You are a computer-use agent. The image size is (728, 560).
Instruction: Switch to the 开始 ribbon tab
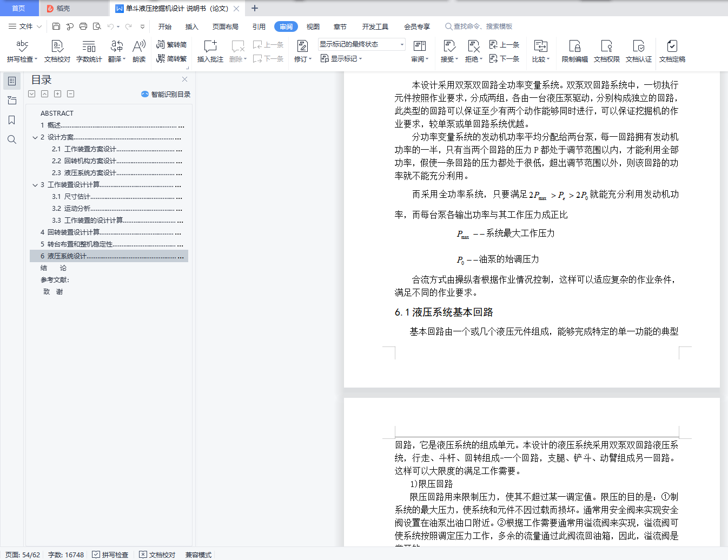(x=165, y=26)
